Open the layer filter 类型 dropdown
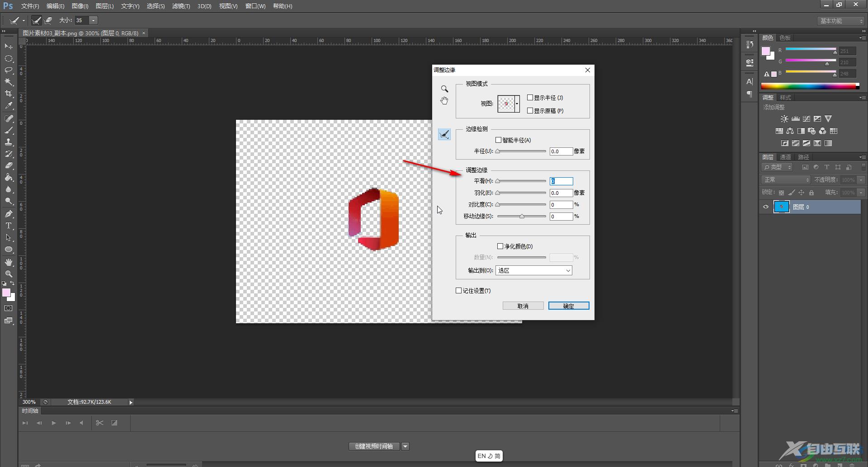 coord(777,167)
